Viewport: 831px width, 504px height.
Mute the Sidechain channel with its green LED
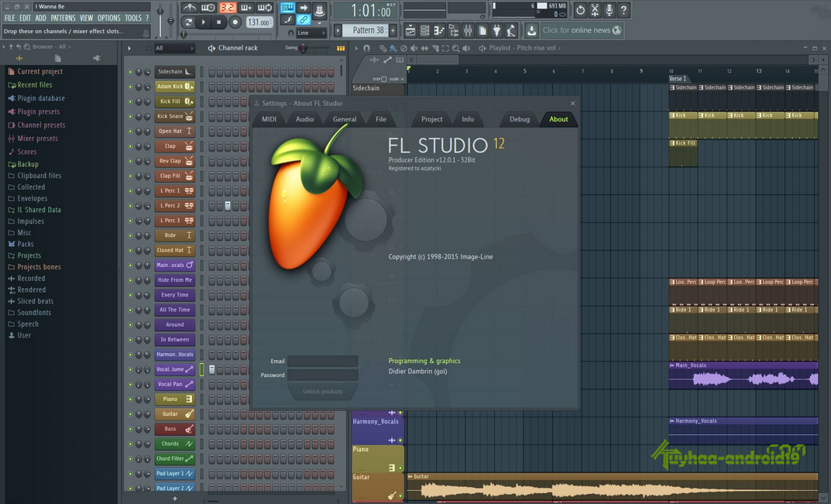130,72
